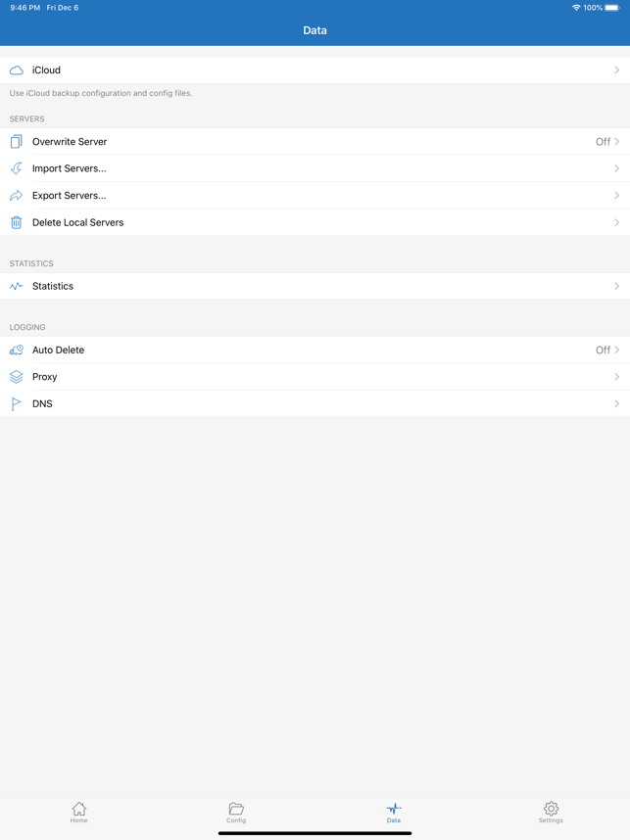Toggle the Overwrite Server Off value

(603, 141)
